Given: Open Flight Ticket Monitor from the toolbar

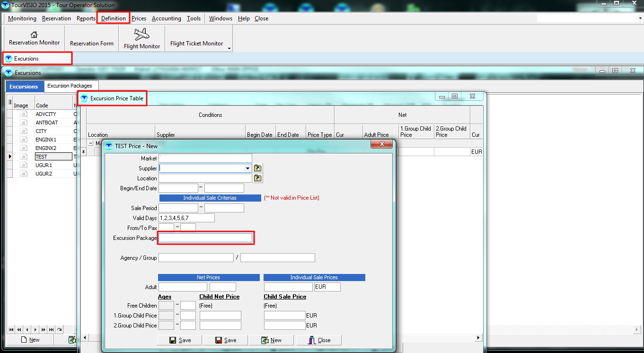Looking at the screenshot, I should click(196, 43).
